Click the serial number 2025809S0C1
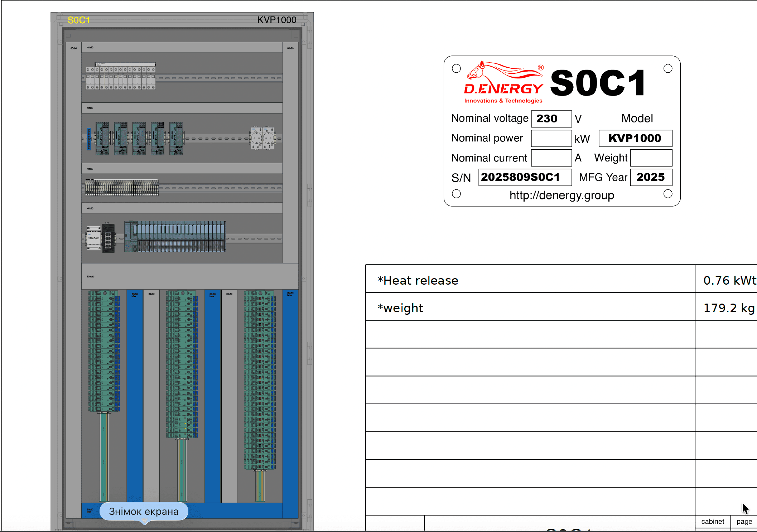This screenshot has width=757, height=532. [525, 177]
